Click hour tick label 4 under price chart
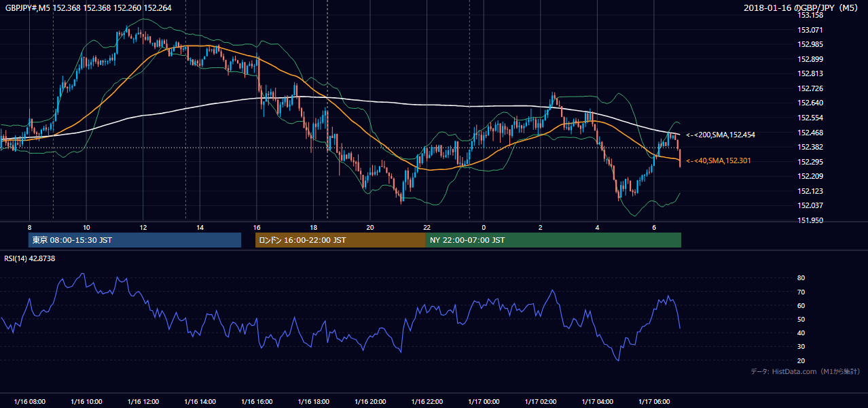The height and width of the screenshot is (408, 868). [x=598, y=226]
